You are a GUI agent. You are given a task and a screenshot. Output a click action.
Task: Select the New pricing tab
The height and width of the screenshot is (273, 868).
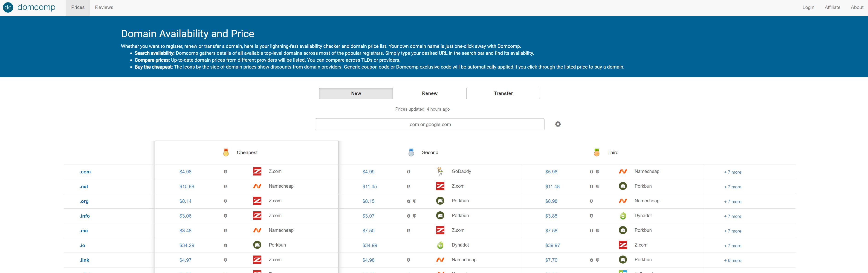[356, 93]
